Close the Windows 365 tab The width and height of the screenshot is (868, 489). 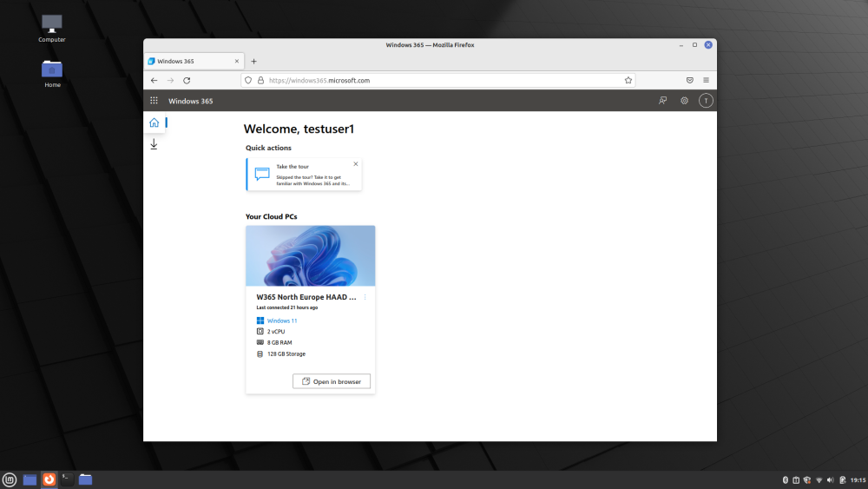click(237, 62)
